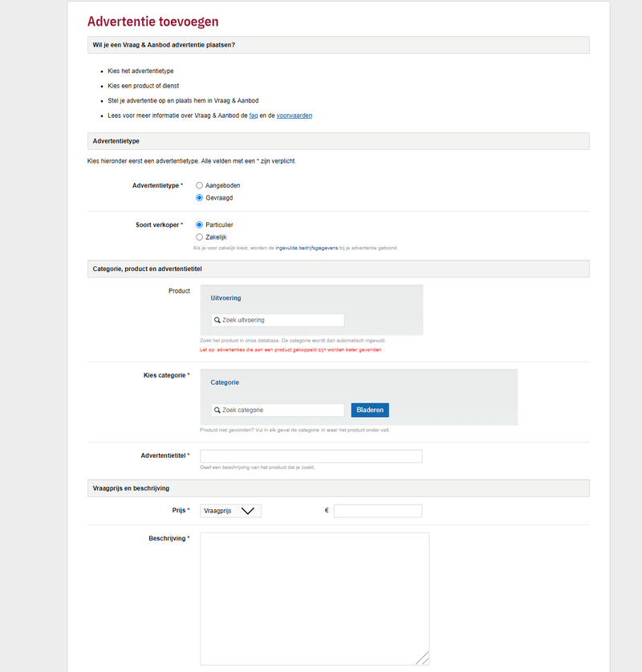642x672 pixels.
Task: Click the magnifier icon in Zoek categorie field
Action: pyautogui.click(x=217, y=410)
